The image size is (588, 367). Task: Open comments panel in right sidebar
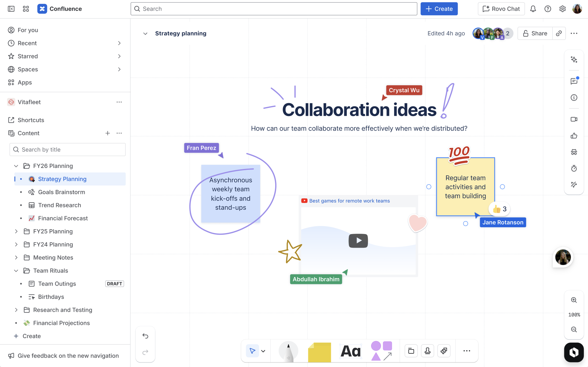tap(574, 81)
